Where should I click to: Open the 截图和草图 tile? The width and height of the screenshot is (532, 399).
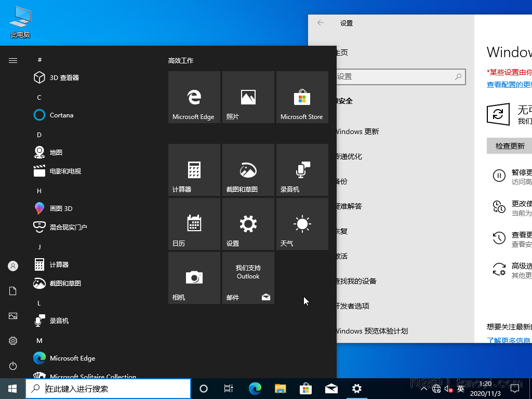(x=248, y=170)
